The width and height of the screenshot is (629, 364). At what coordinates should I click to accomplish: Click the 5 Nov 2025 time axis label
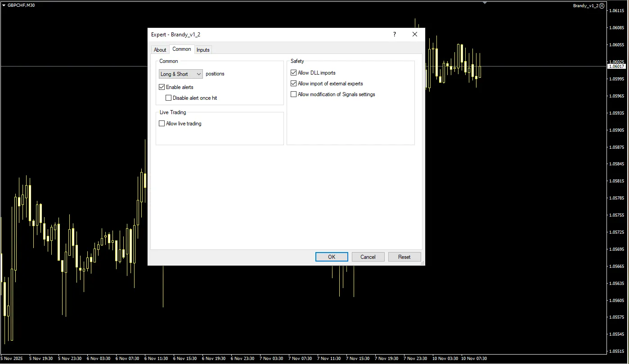pyautogui.click(x=12, y=359)
